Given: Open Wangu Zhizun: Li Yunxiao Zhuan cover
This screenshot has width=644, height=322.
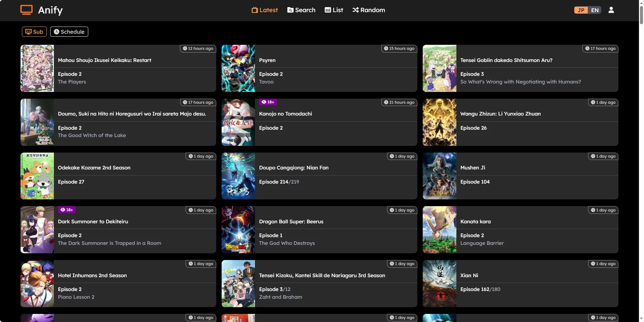Looking at the screenshot, I should (x=439, y=122).
